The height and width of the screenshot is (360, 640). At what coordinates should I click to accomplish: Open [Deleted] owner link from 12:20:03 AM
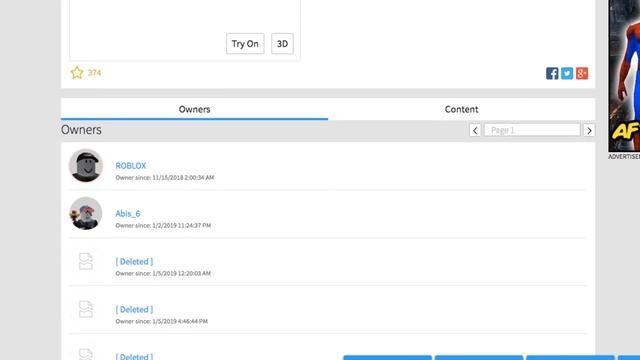click(134, 262)
